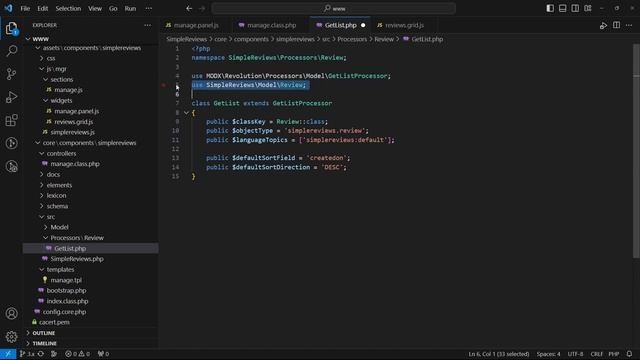Split the editor to the right
640x360 pixels.
(x=616, y=25)
